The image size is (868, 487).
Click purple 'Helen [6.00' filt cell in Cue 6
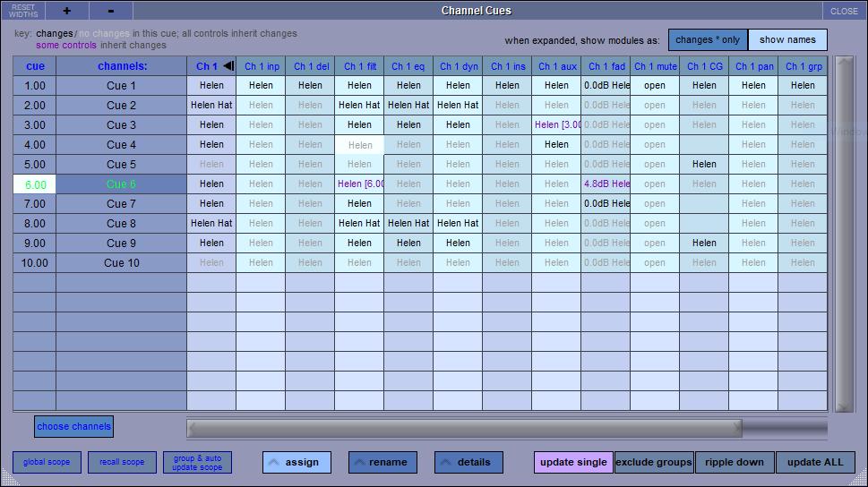[x=360, y=184]
